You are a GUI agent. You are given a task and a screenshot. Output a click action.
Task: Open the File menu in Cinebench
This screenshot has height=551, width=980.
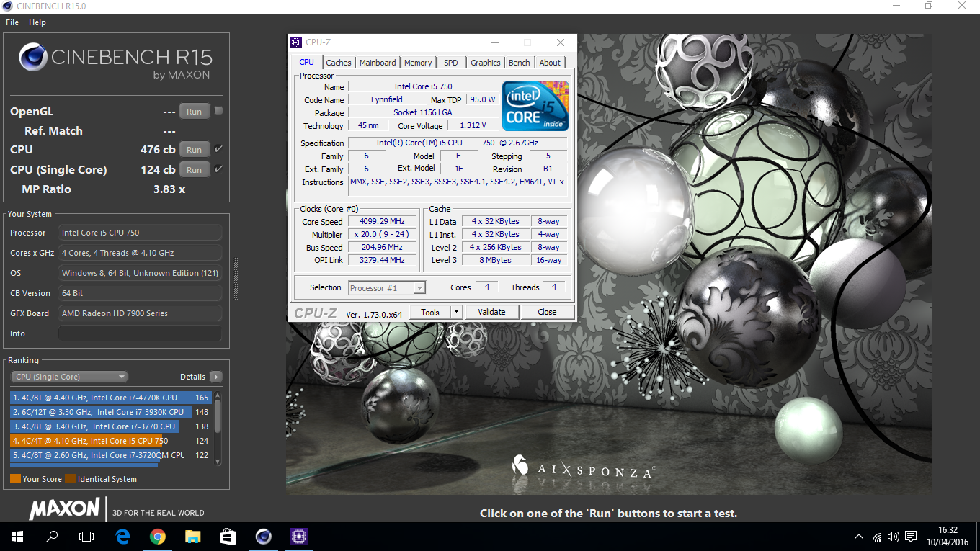(x=12, y=22)
